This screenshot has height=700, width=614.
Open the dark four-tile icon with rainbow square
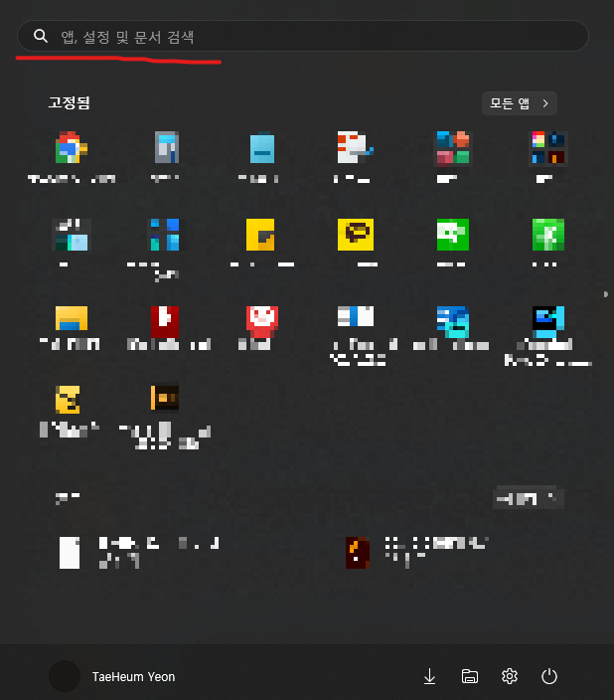point(548,148)
